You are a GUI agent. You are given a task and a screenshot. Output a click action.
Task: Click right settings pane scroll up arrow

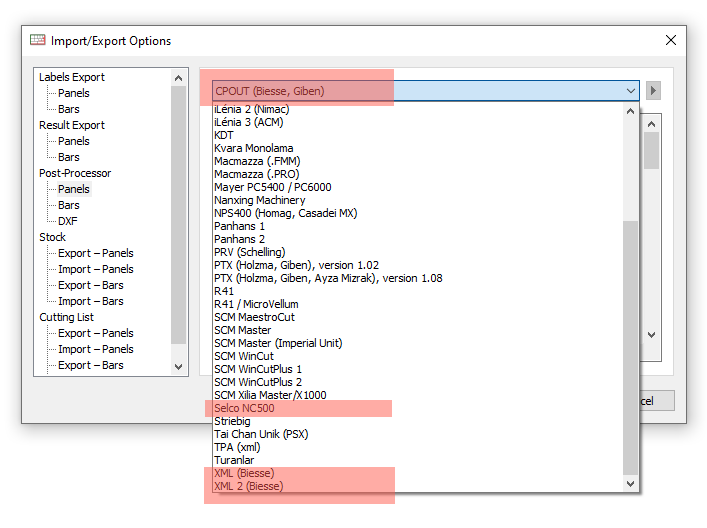651,124
